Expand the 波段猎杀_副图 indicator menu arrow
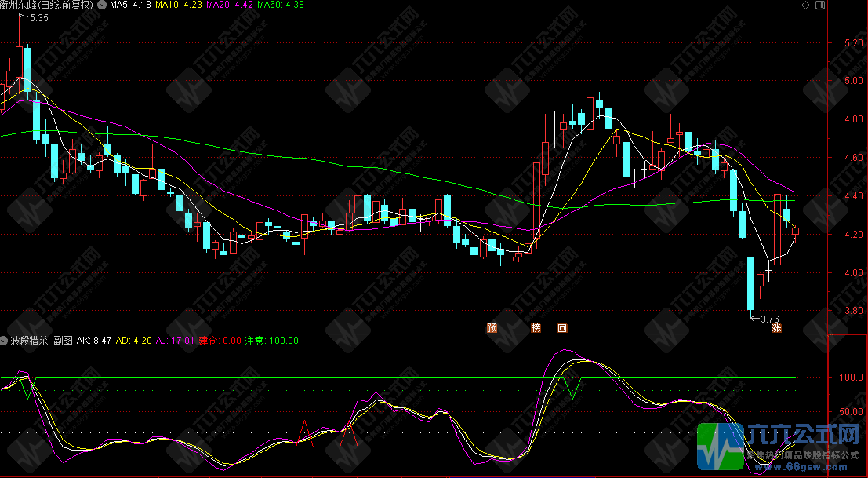 click(x=5, y=341)
